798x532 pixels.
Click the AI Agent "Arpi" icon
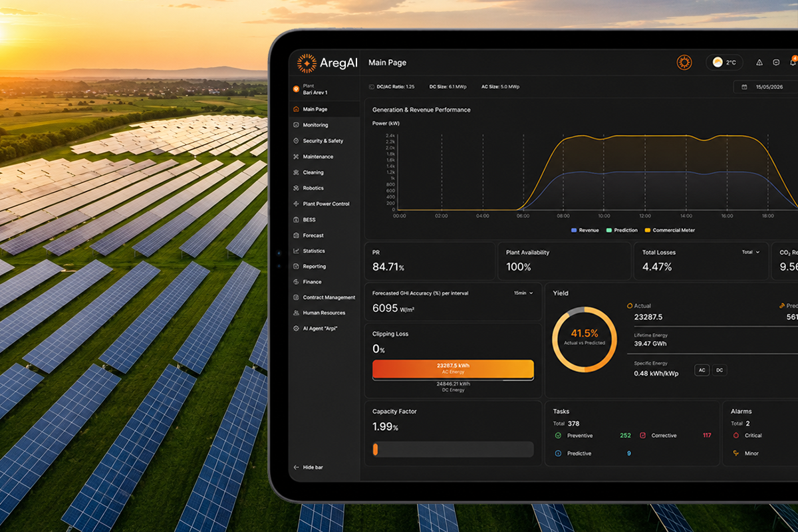click(297, 329)
